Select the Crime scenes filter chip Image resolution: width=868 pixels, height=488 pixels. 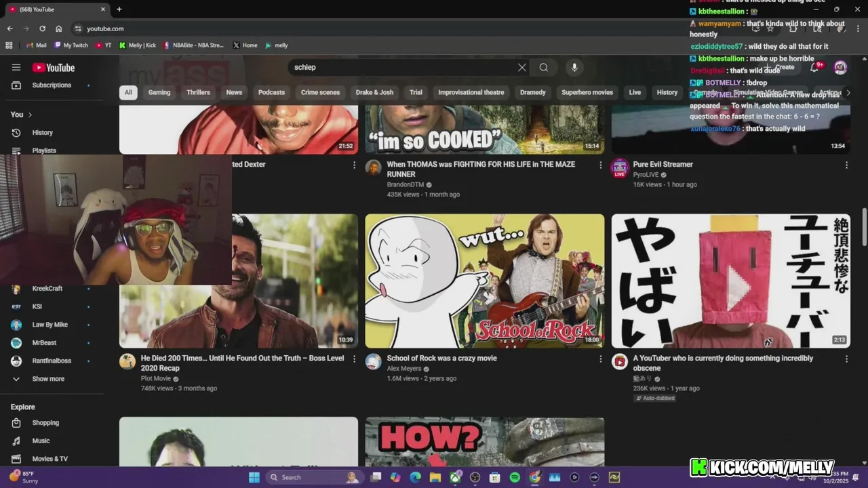click(320, 92)
